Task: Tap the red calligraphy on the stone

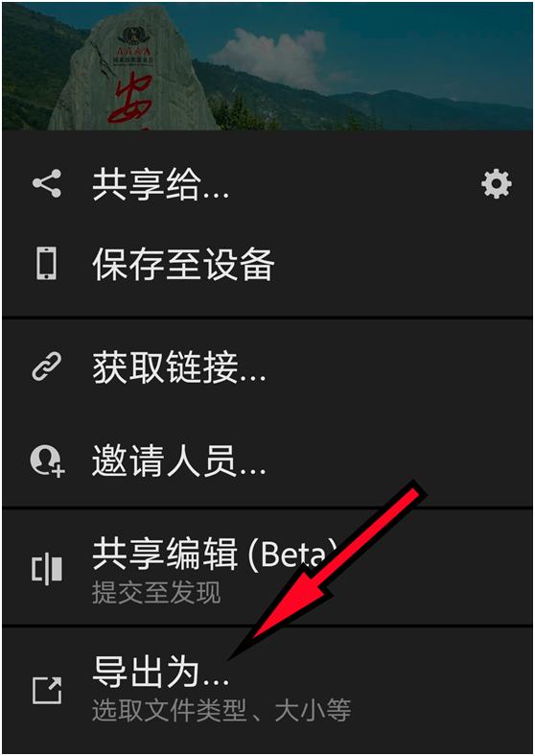Action: point(129,99)
